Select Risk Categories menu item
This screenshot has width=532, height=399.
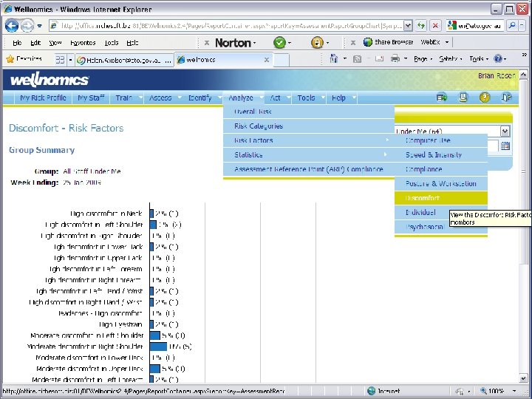[308, 126]
